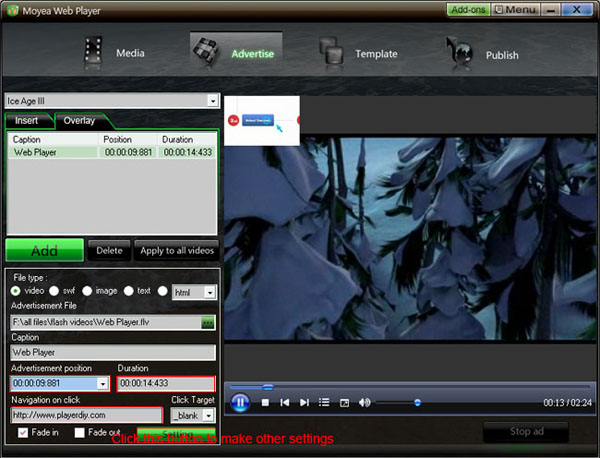Check the Fade out checkbox

point(80,433)
